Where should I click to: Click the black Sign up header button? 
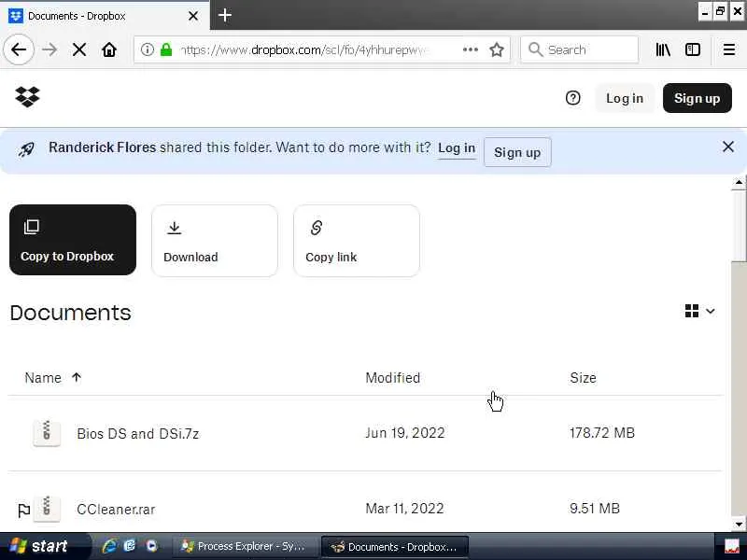(x=697, y=98)
